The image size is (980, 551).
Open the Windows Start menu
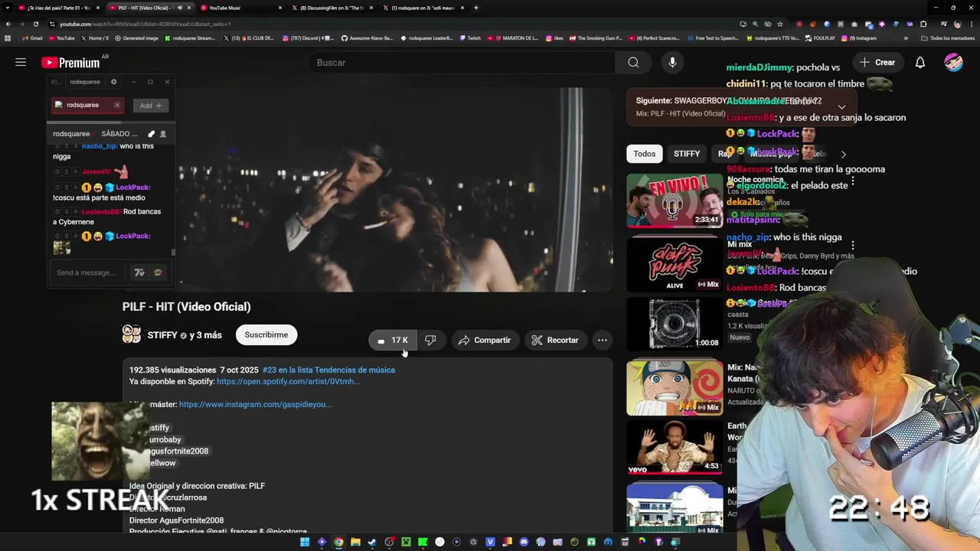coord(305,542)
